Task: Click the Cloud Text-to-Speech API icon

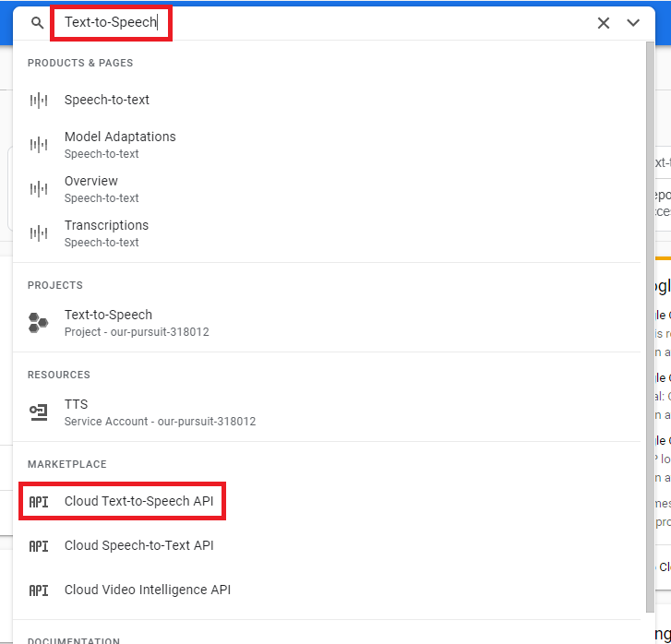Action: [x=38, y=502]
